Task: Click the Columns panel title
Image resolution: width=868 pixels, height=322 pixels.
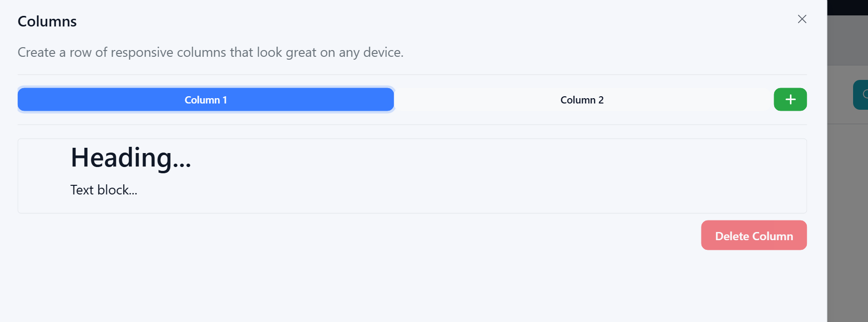Action: click(x=47, y=22)
